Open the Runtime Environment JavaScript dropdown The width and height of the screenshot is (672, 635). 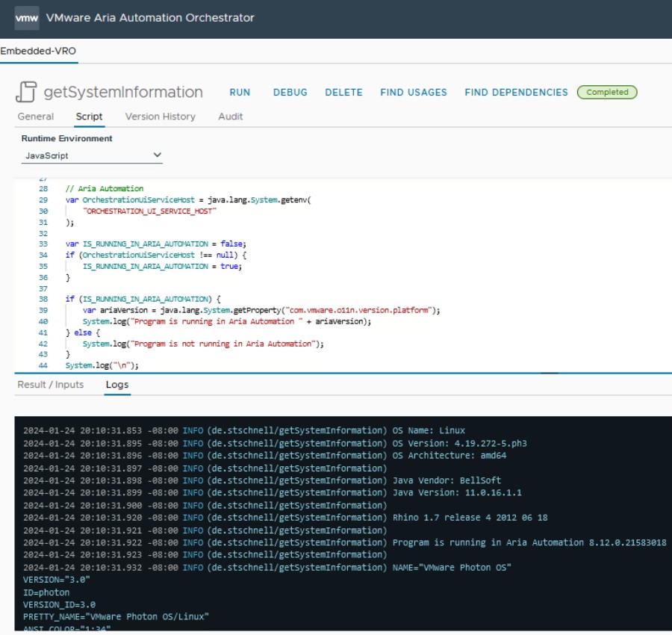click(92, 155)
